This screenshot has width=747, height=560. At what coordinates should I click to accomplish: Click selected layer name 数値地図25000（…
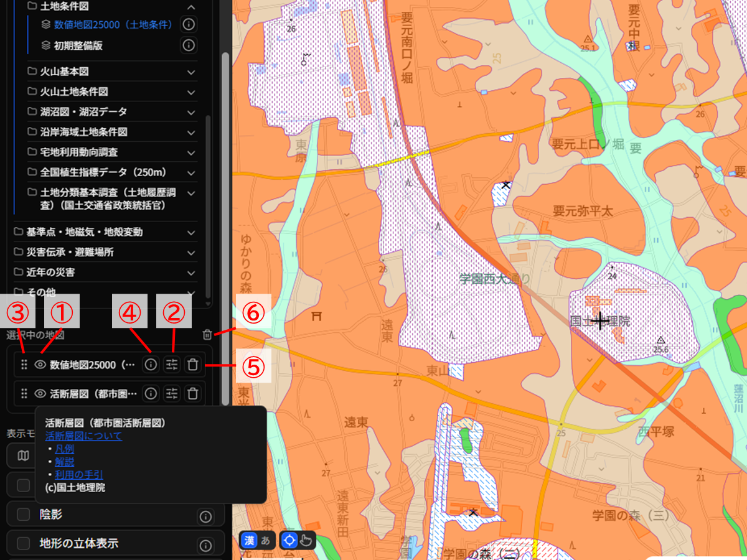[92, 365]
